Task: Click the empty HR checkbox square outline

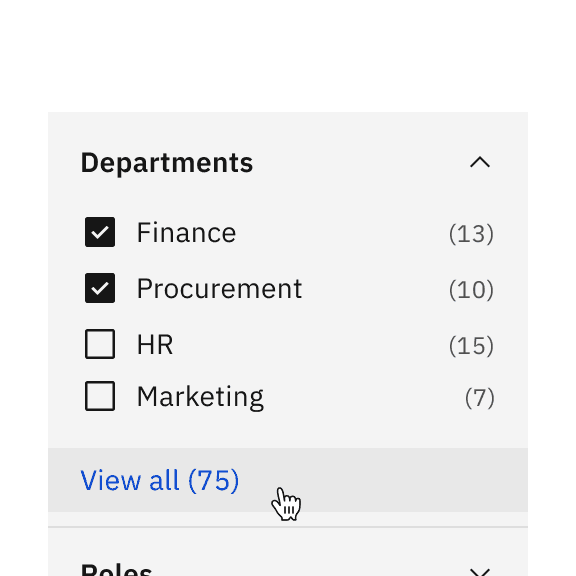Action: coord(100,344)
